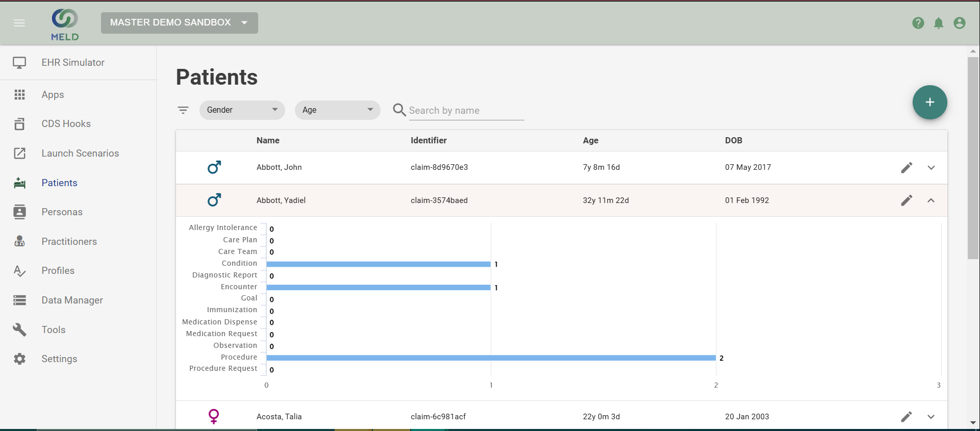The image size is (980, 431).
Task: Collapse the Abbott, Yadiel patient details
Action: [931, 200]
